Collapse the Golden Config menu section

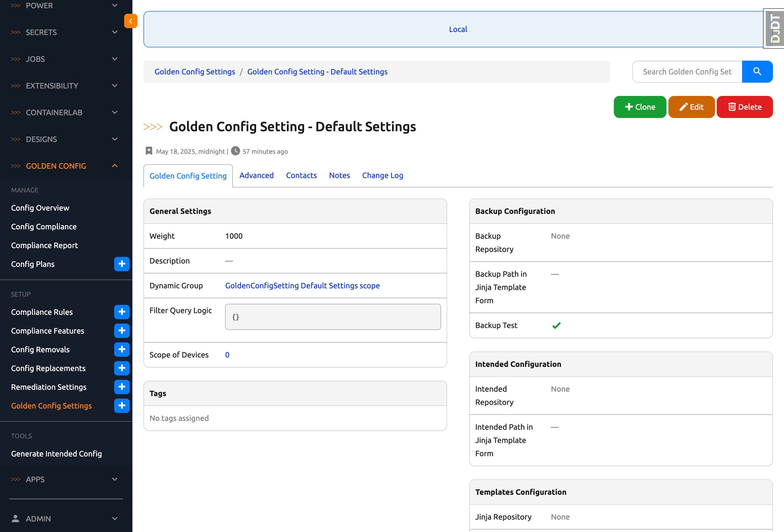point(115,166)
